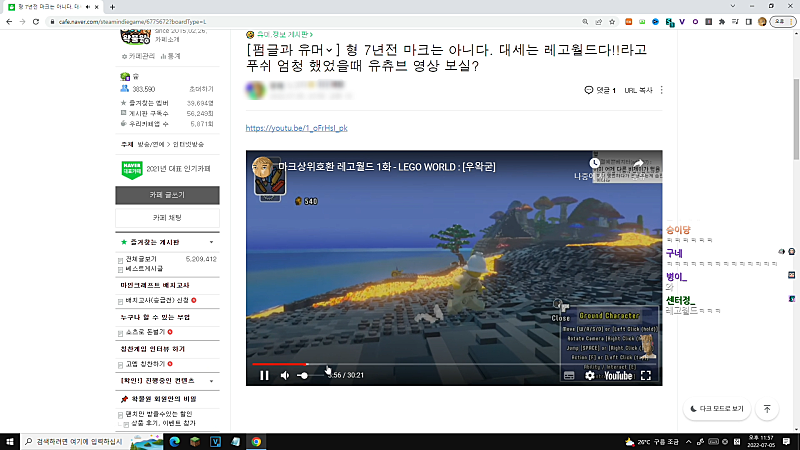Viewport: 800px width, 450px height.
Task: Open the Chrome extensions puzzle icon
Action: (721, 22)
